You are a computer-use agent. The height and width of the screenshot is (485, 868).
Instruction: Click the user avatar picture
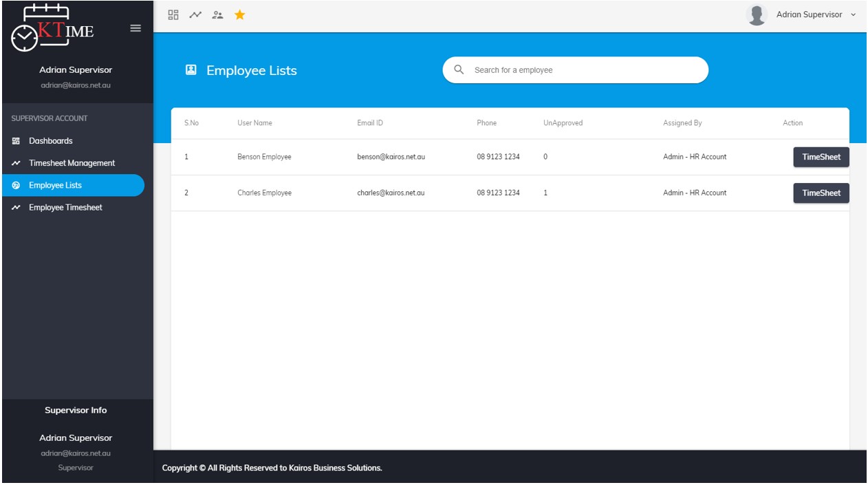(757, 14)
